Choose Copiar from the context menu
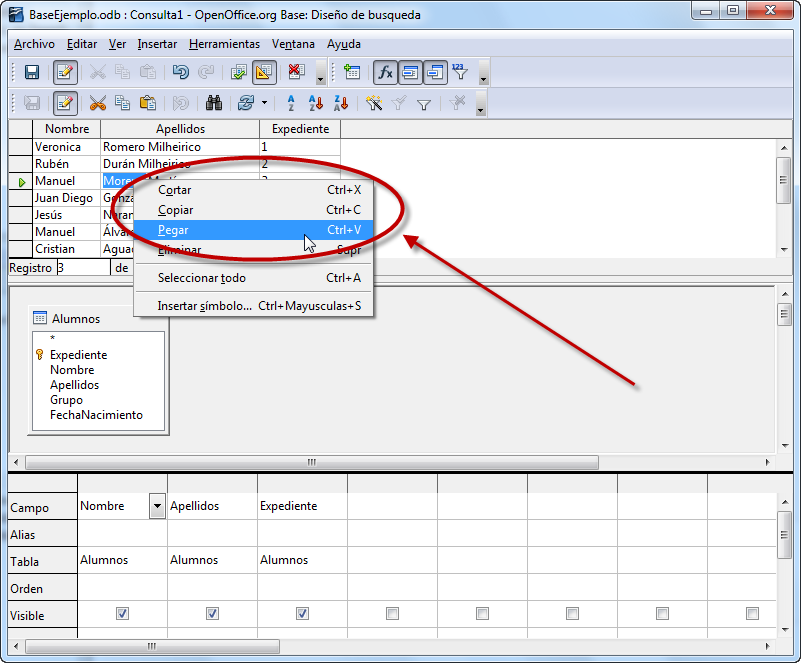The height and width of the screenshot is (663, 801). [x=253, y=210]
